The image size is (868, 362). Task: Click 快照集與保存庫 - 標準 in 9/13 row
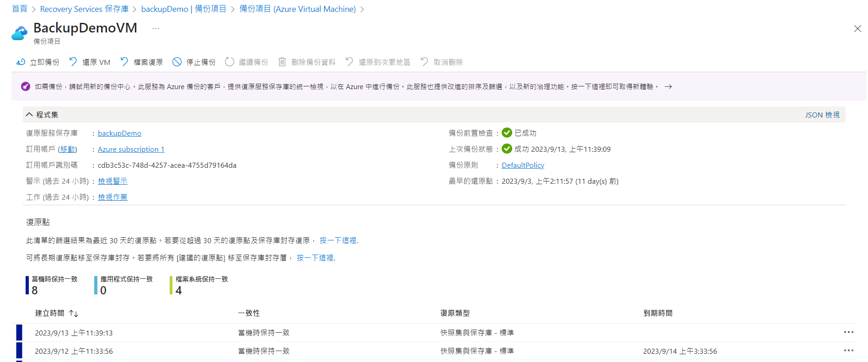tap(477, 333)
